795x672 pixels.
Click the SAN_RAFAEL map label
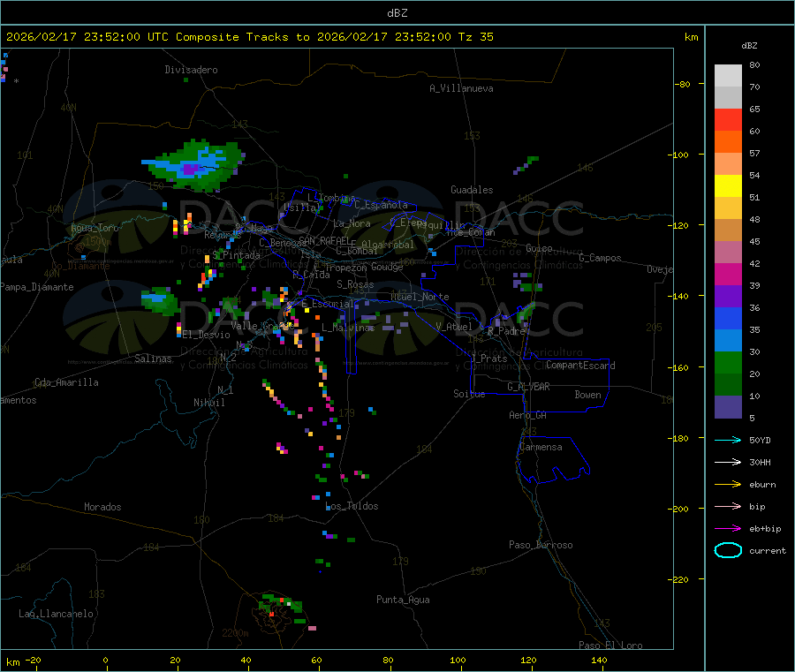[324, 240]
